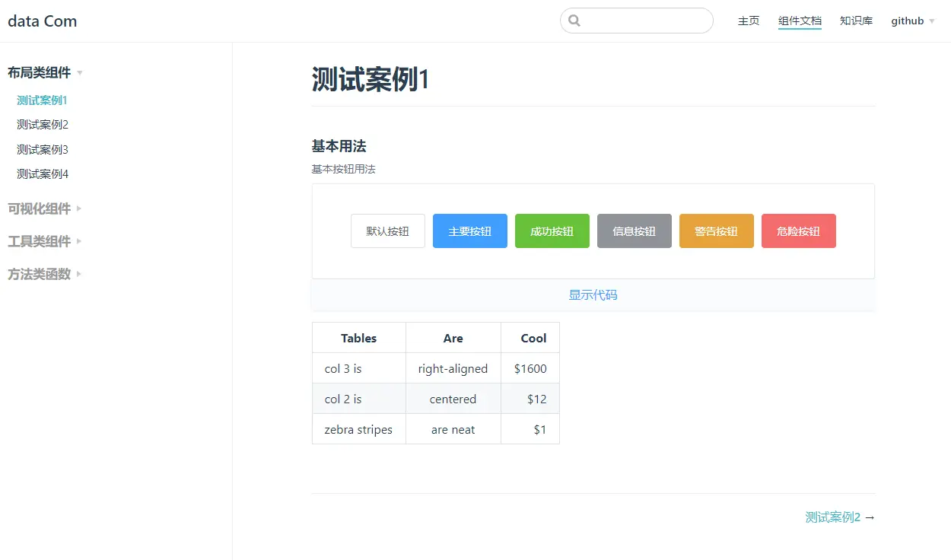This screenshot has height=560, width=951.
Task: Click the orange 警告按钮 button
Action: (717, 231)
